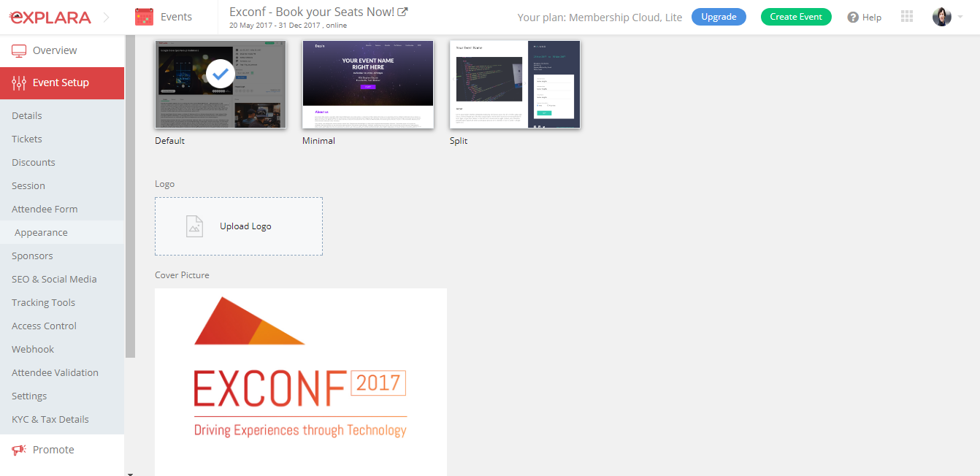Open Attendee Validation page

pyautogui.click(x=55, y=372)
